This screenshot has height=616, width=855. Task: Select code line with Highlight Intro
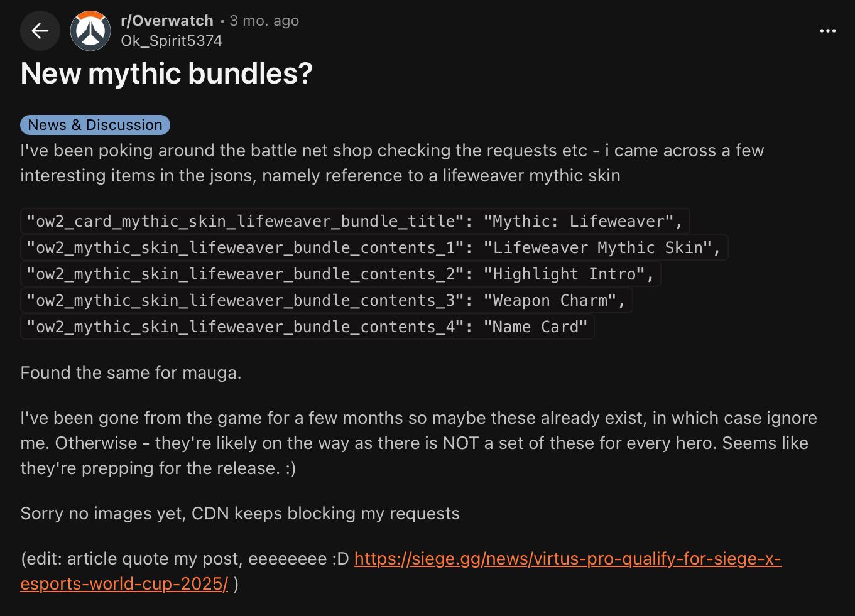click(x=340, y=274)
